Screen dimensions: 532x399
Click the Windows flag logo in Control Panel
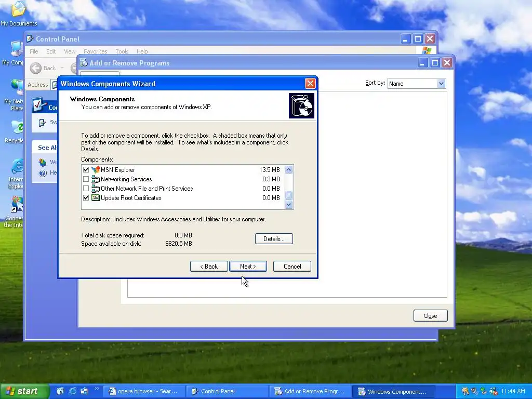(426, 50)
